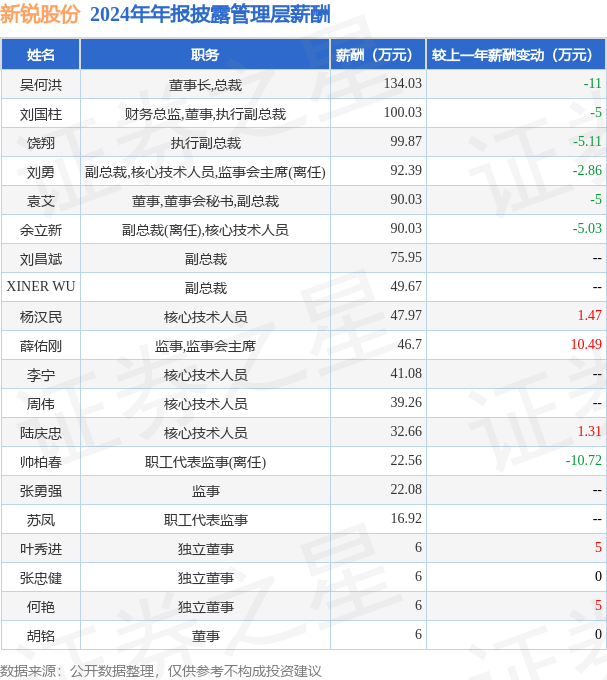Click the salary value 41.08
Image resolution: width=607 pixels, height=680 pixels.
406,373
